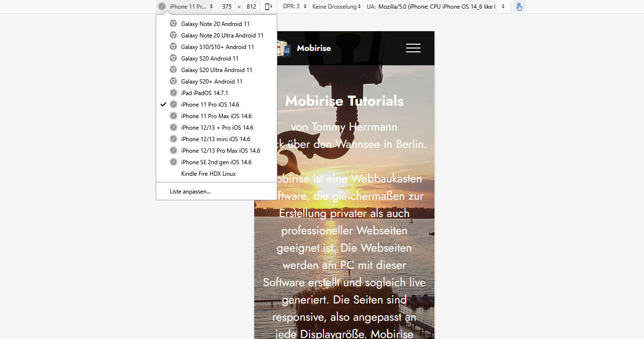Viewport: 644px width, 339px height.
Task: Toggle touch simulation hand icon
Action: tap(519, 7)
